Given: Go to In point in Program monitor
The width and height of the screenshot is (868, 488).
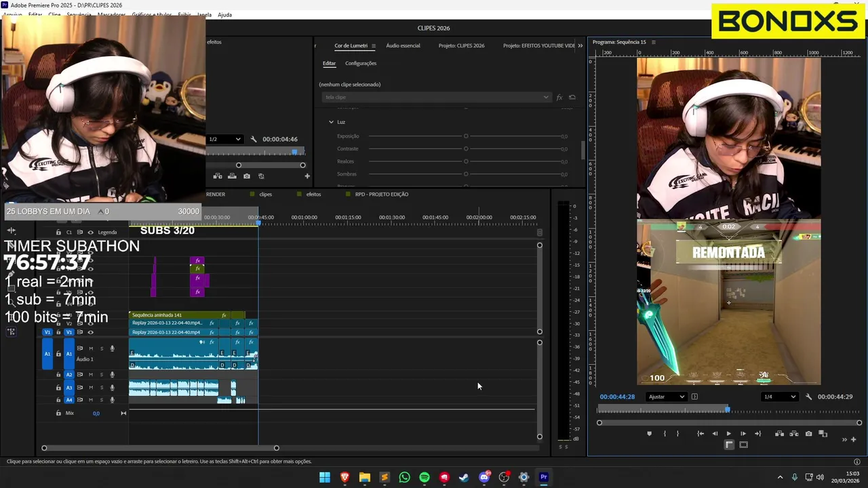Looking at the screenshot, I should [x=701, y=434].
